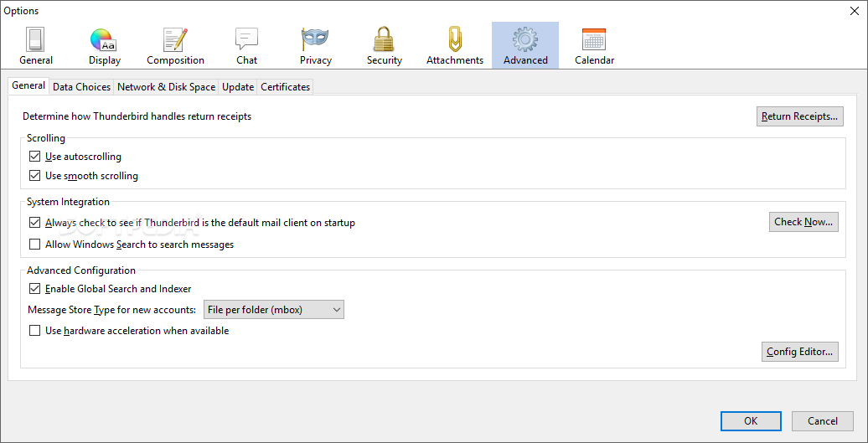Viewport: 868px width, 443px height.
Task: Switch to the Update tab
Action: (238, 87)
